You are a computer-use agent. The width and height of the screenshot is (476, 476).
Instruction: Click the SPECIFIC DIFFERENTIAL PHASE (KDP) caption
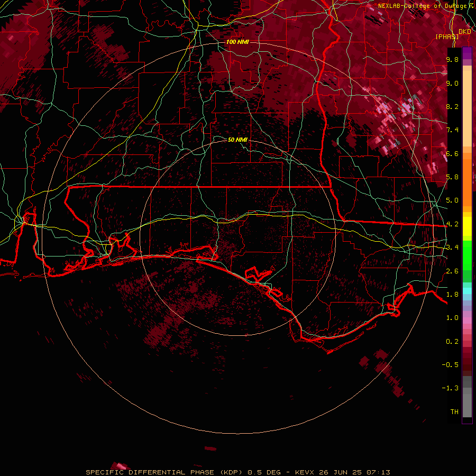(164, 472)
